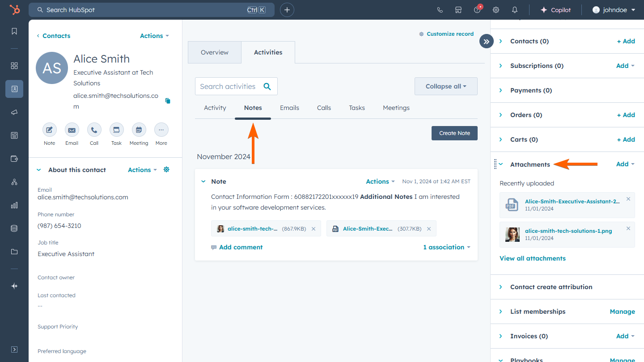Viewport: 644px width, 362px height.
Task: Remove Alice-Smith-Exec PDF from the note
Action: click(429, 229)
